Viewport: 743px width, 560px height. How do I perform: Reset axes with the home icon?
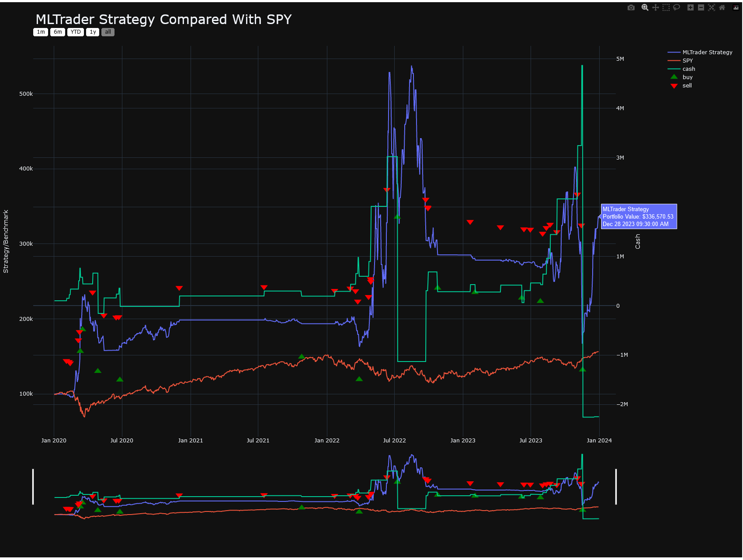point(722,7)
